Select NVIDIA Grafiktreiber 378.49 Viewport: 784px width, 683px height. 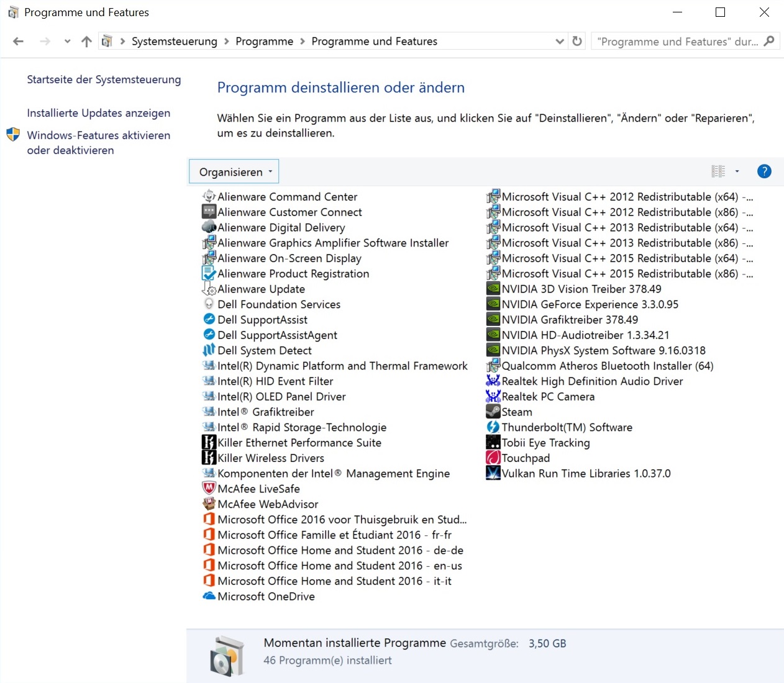[562, 319]
